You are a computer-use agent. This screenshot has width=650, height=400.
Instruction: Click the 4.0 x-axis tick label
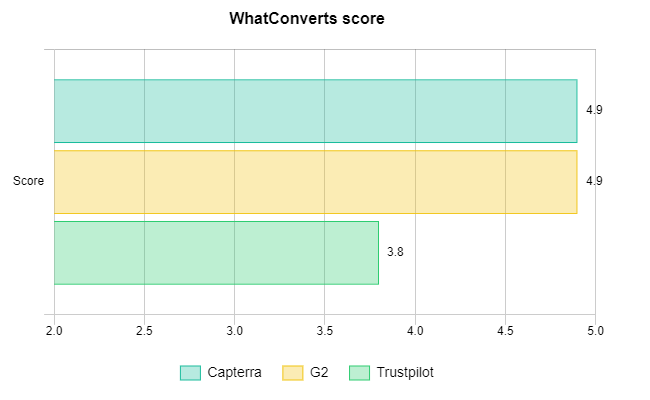click(415, 331)
